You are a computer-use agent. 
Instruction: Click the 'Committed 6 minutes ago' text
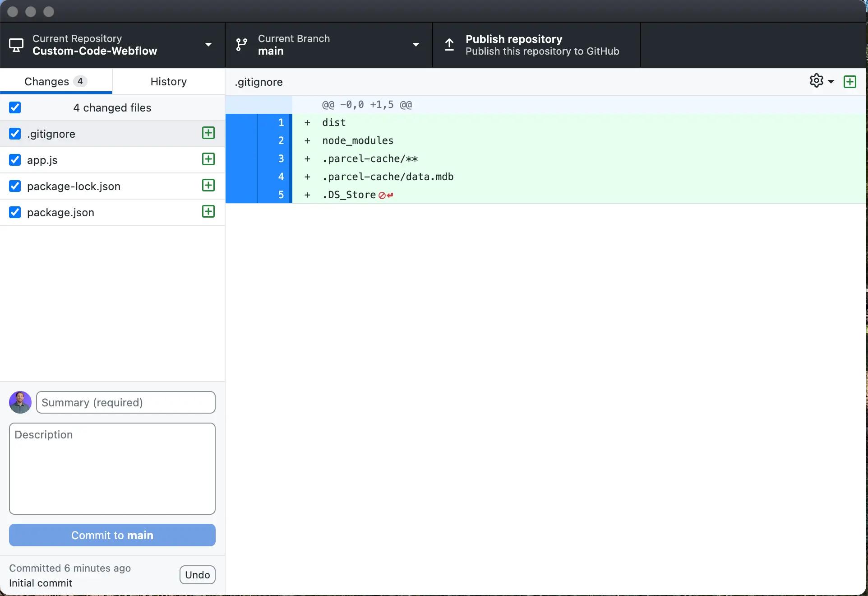(70, 568)
